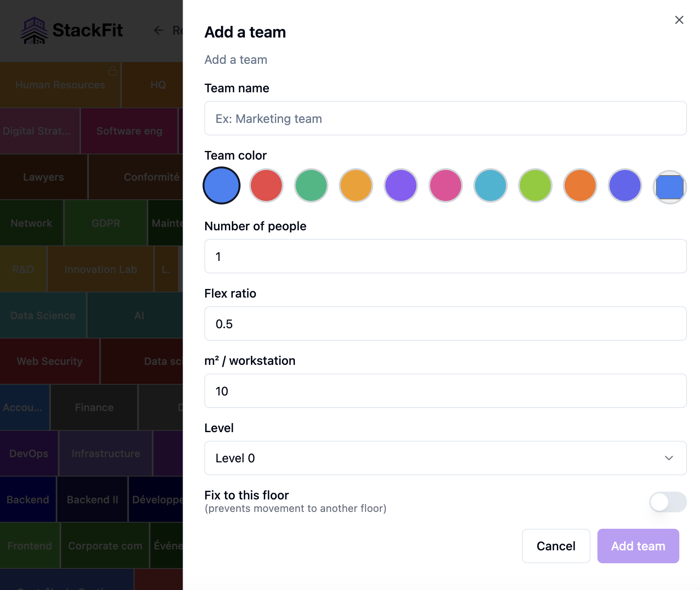700x590 pixels.
Task: Select the Finance team block
Action: pos(94,408)
